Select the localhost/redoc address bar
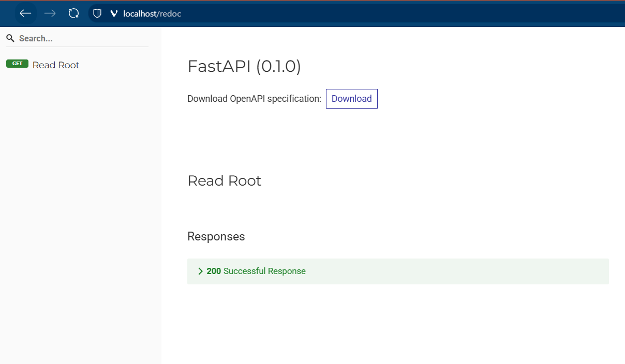 coord(152,14)
